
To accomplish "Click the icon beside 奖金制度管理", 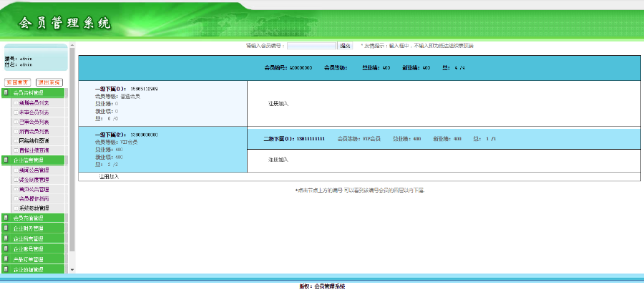I will coord(16,180).
